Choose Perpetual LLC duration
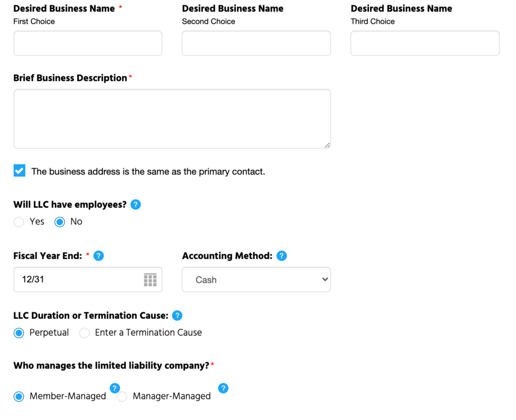Screen dimensions: 516x420 click(19, 333)
